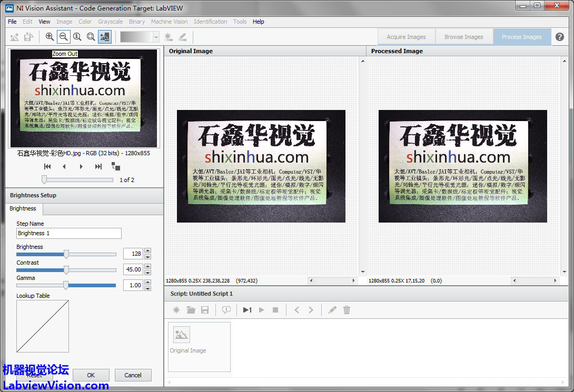Open the Grayscale menu
Viewport: 574px width, 392px height.
pyautogui.click(x=110, y=22)
